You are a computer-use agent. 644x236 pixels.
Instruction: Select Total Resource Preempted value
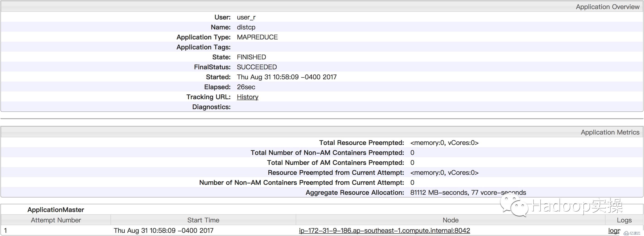pos(445,143)
